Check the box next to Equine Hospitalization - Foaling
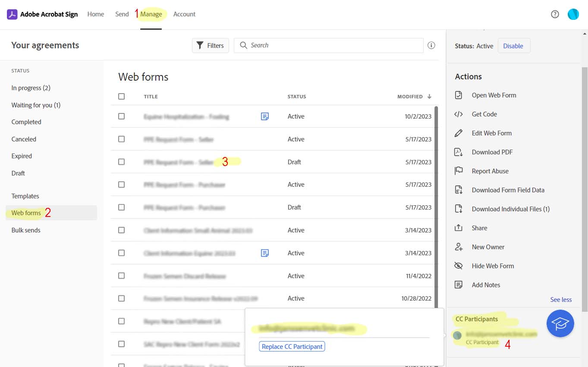Image resolution: width=588 pixels, height=367 pixels. [121, 116]
